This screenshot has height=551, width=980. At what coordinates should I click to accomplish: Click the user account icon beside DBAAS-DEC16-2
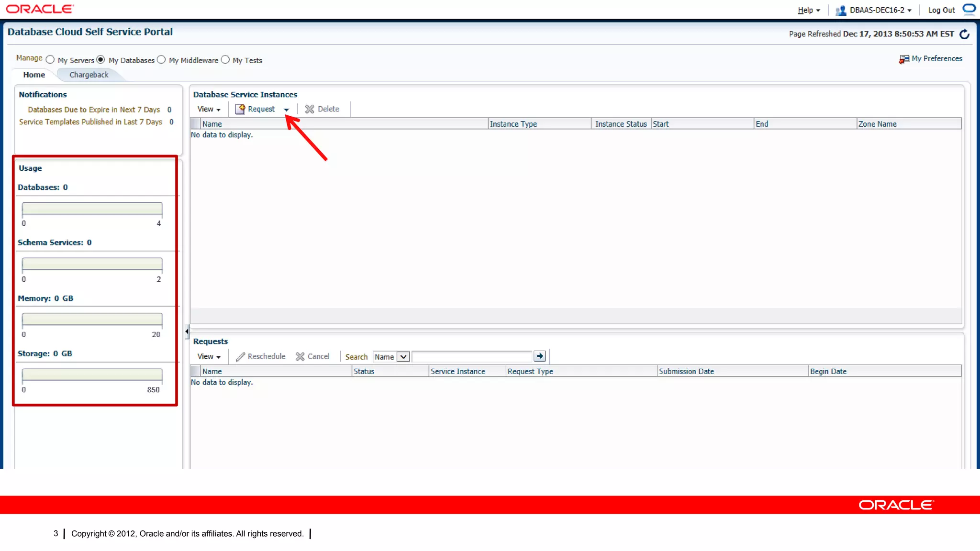[840, 10]
